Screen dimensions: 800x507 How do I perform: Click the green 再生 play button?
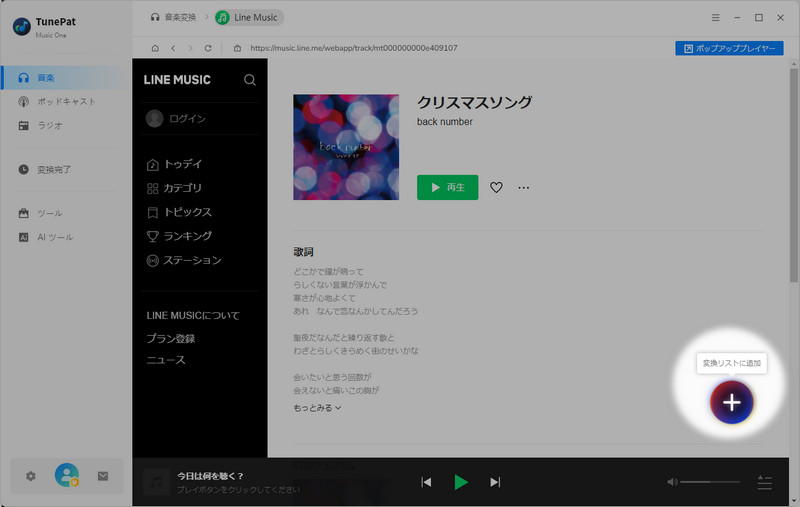pos(447,187)
